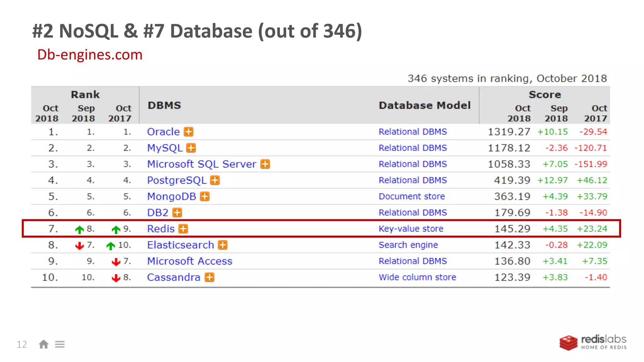The height and width of the screenshot is (362, 644).
Task: Click the slide number 12
Action: click(22, 344)
